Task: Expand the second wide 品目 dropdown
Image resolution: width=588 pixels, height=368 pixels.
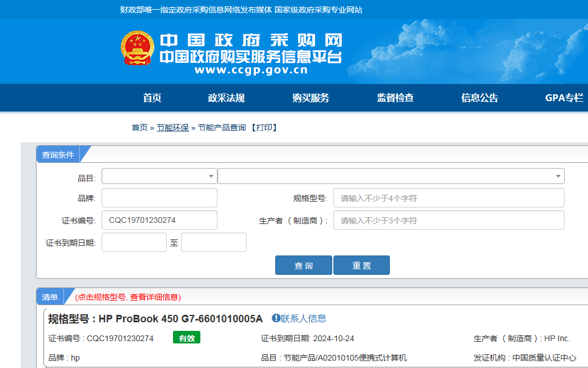Action: [390, 176]
